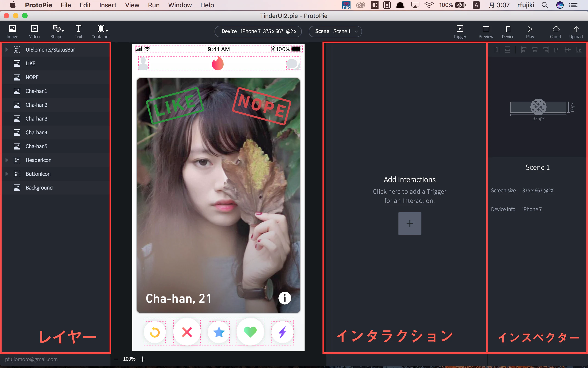Select the Background layer

56,188
